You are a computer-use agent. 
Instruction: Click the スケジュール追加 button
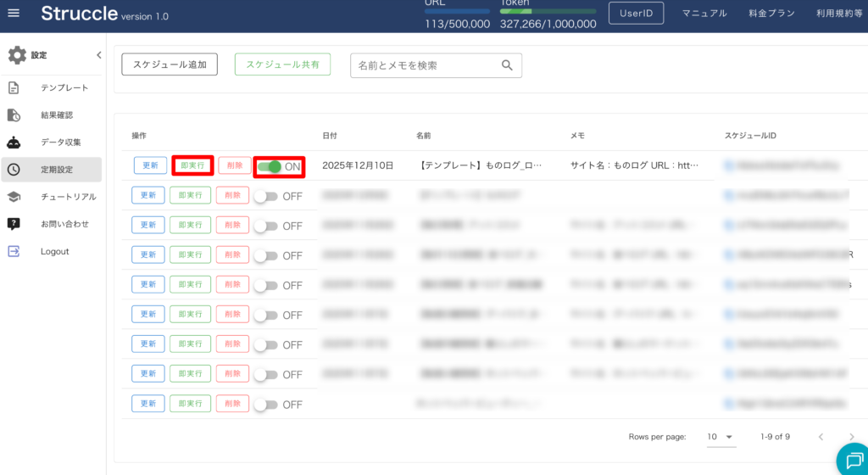coord(170,64)
